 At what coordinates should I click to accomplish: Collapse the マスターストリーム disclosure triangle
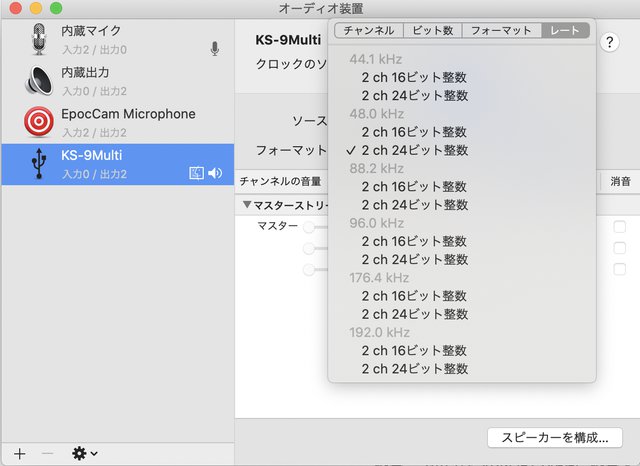tap(246, 205)
